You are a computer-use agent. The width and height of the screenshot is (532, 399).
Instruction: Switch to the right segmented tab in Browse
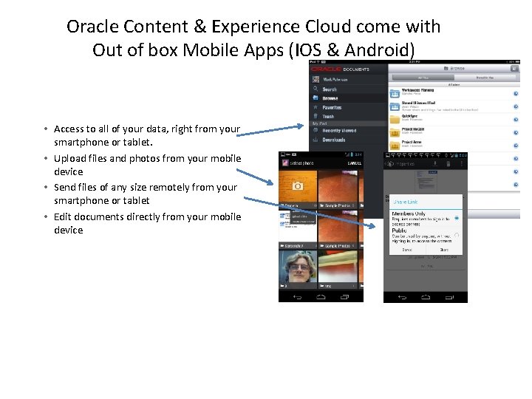[485, 78]
